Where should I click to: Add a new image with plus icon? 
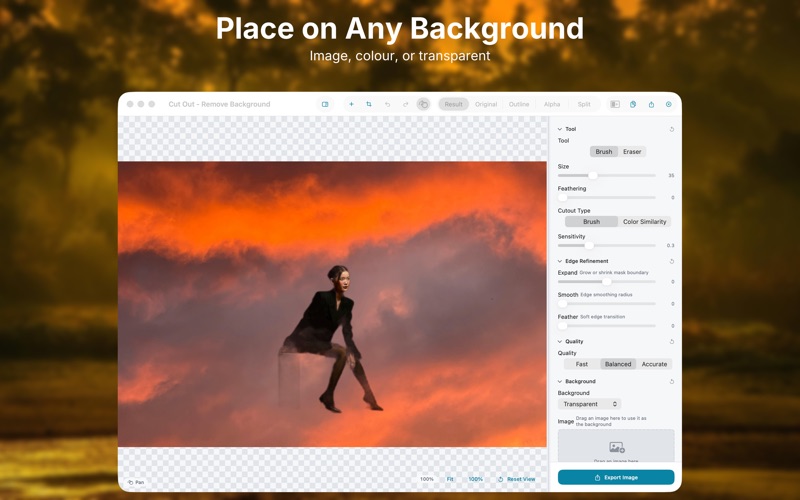tap(351, 104)
